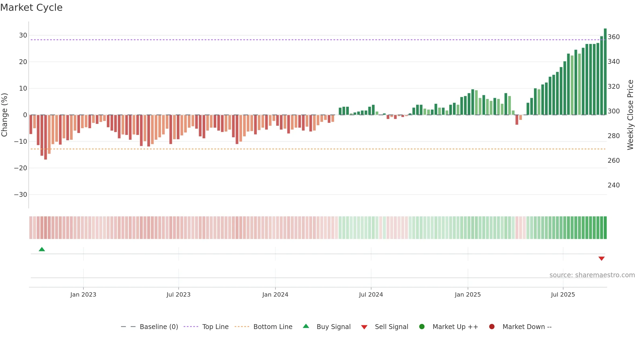
Task: Click the green Buy Signal triangle marker on chart
Action: 42,249
